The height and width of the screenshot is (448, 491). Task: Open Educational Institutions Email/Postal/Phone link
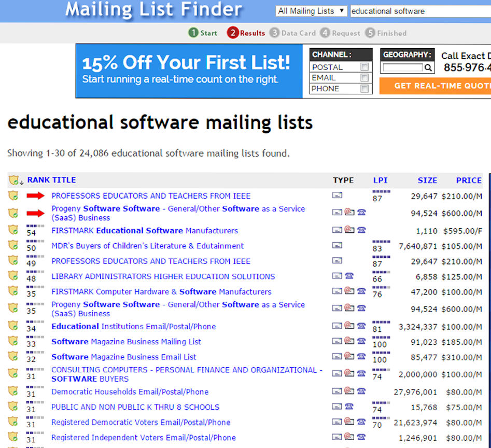coord(134,326)
